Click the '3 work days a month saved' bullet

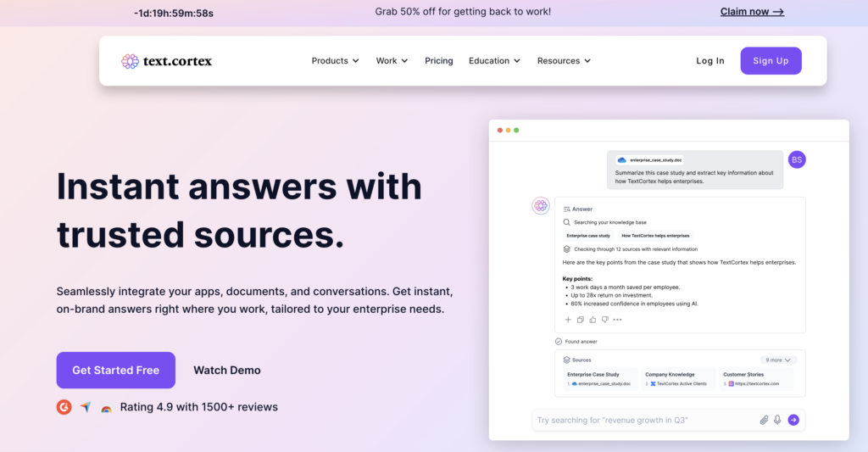[x=625, y=287]
